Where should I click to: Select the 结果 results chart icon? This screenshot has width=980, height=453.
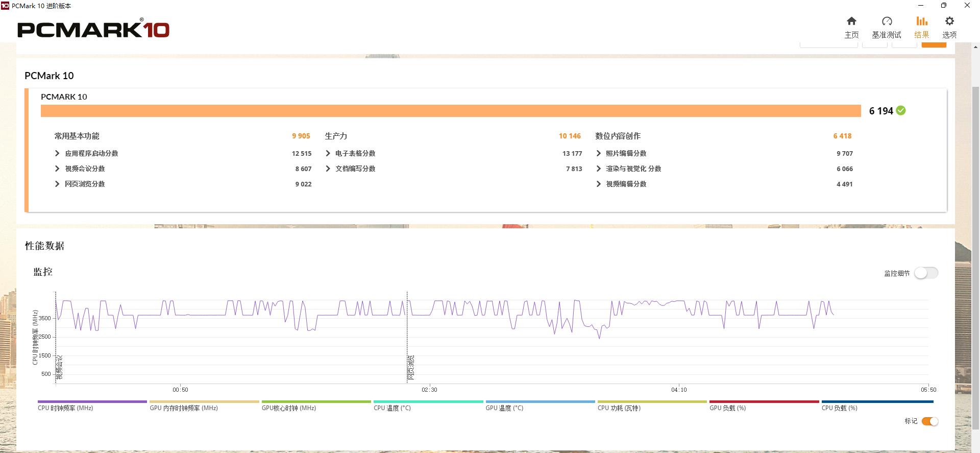click(x=921, y=21)
